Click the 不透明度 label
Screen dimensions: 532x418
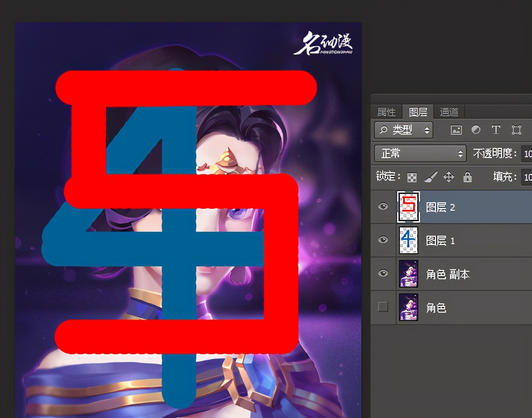click(495, 153)
